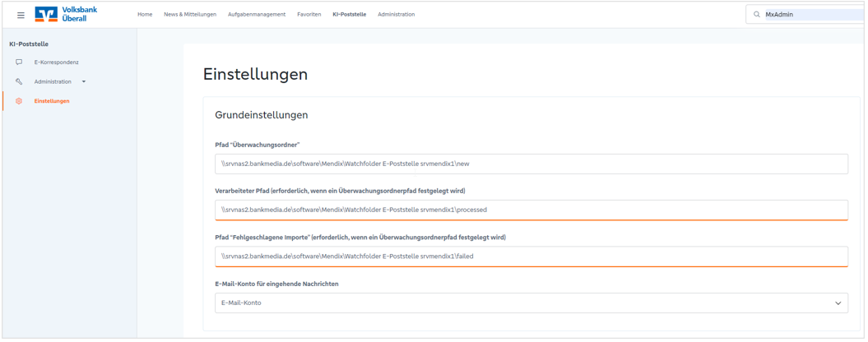Viewport: 868px width, 342px height.
Task: Open the E-Mail-Konto dropdown
Action: (x=531, y=303)
